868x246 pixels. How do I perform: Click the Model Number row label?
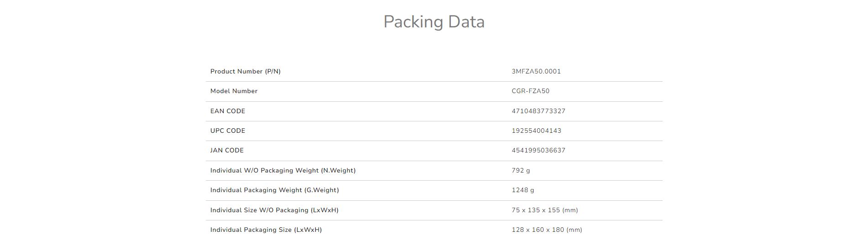click(x=234, y=91)
